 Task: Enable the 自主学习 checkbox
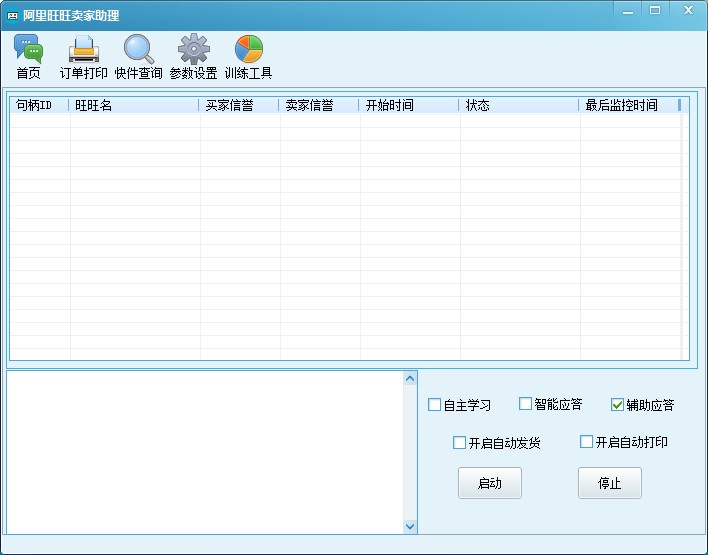click(434, 405)
